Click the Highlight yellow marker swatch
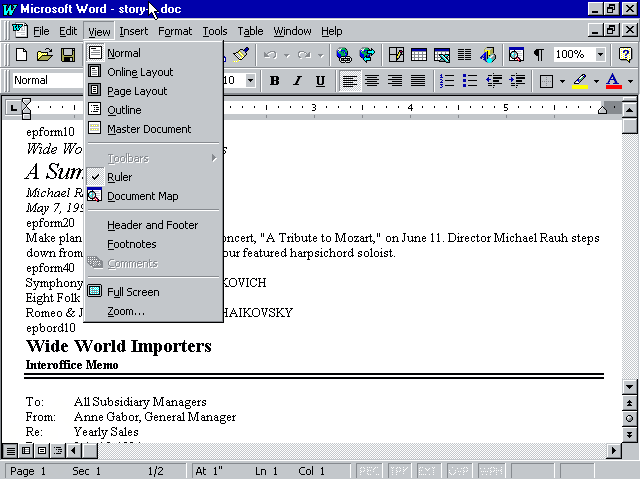The height and width of the screenshot is (480, 640). (580, 81)
